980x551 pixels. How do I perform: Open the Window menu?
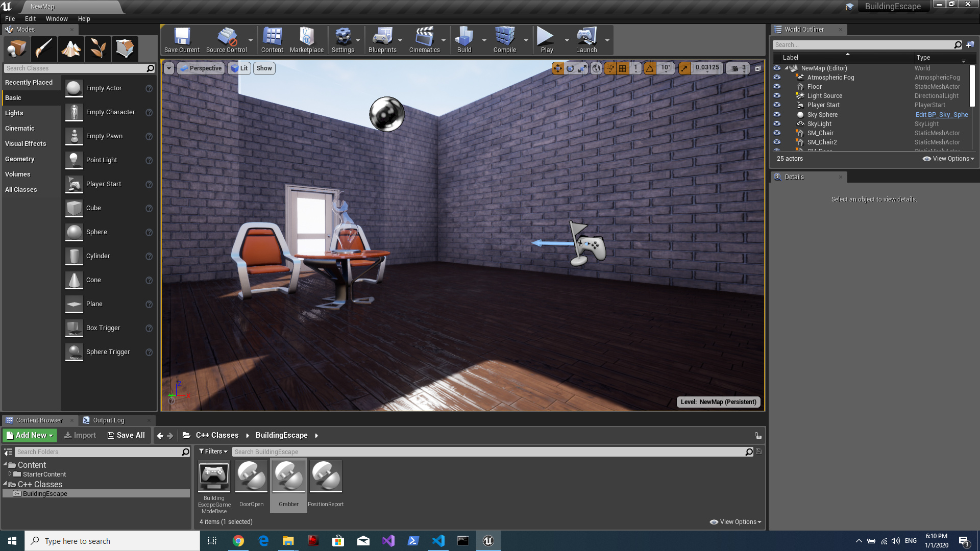(57, 19)
